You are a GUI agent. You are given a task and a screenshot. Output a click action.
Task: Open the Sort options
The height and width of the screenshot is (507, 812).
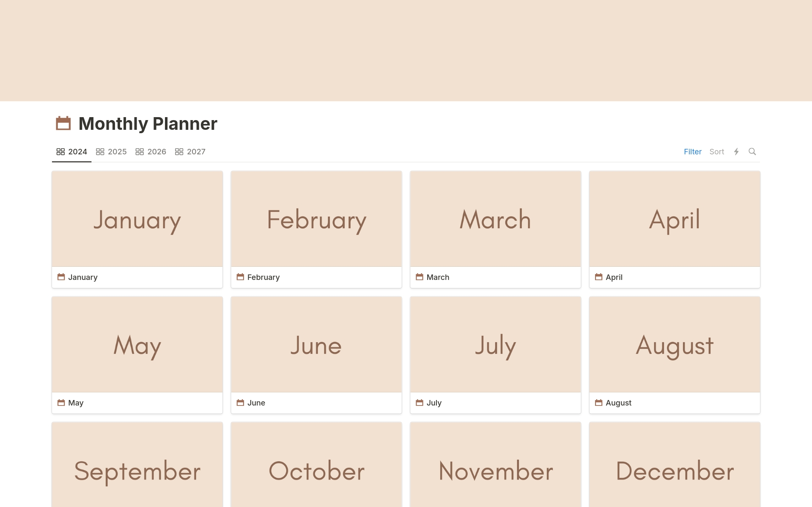click(716, 151)
